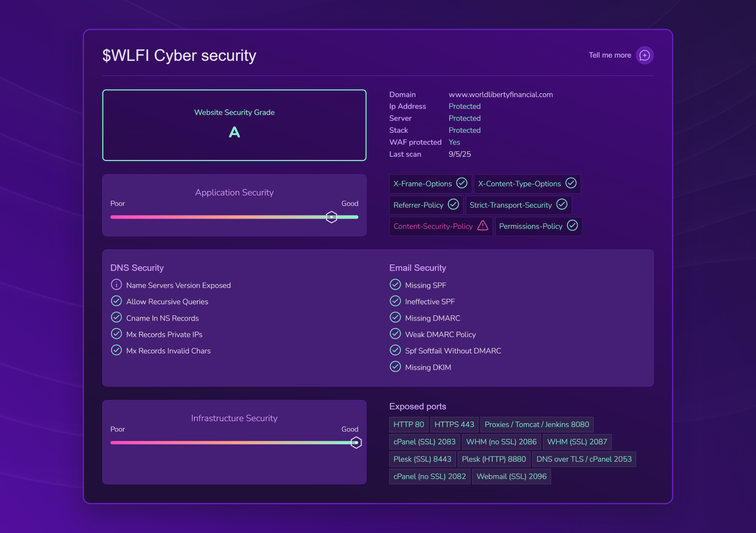Click the $WLFI Cyber security title

coord(179,56)
